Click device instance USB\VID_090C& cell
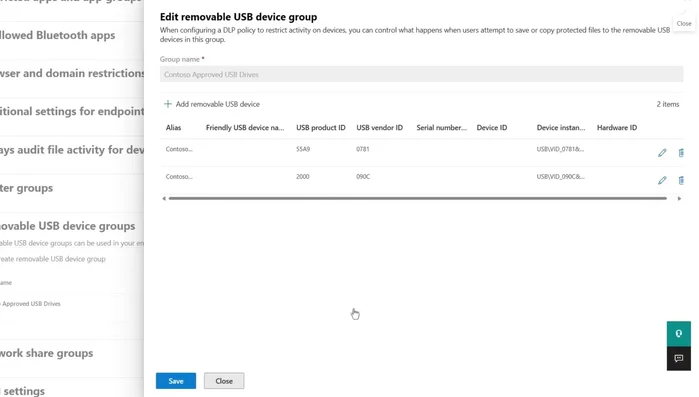Viewport: 699px width, 397px height. coord(560,177)
